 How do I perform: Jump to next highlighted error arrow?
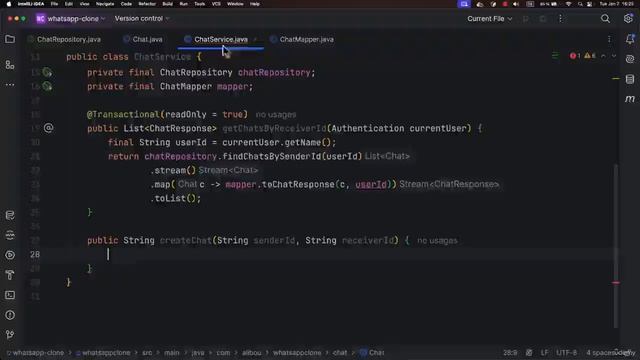(613, 56)
